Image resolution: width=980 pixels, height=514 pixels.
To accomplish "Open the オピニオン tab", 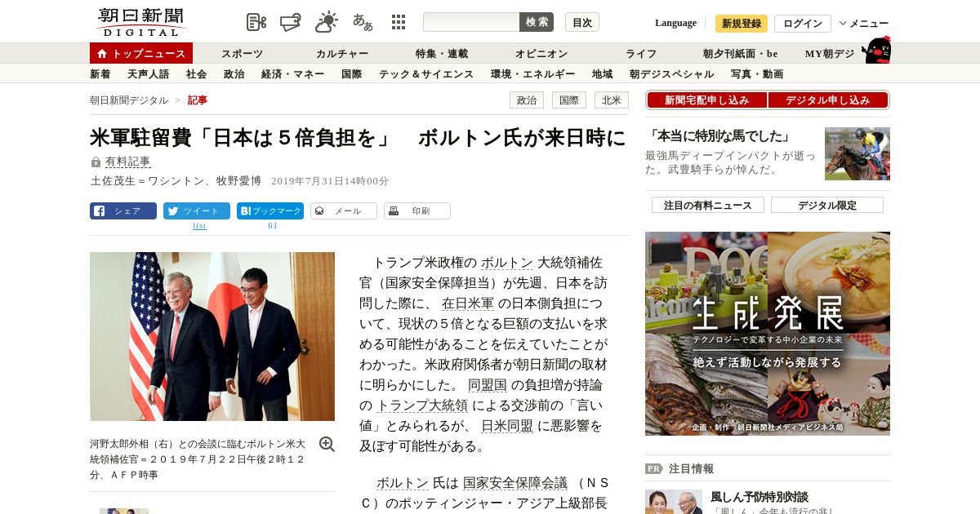I will point(541,54).
